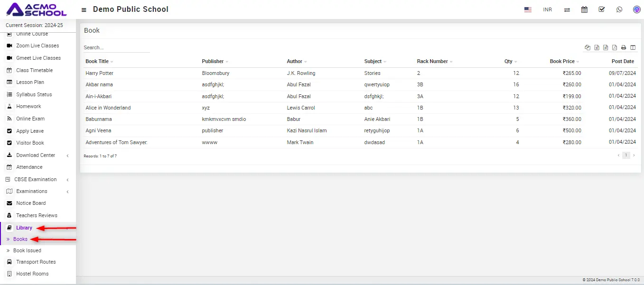
Task: Select the US flag language switcher
Action: click(x=528, y=9)
